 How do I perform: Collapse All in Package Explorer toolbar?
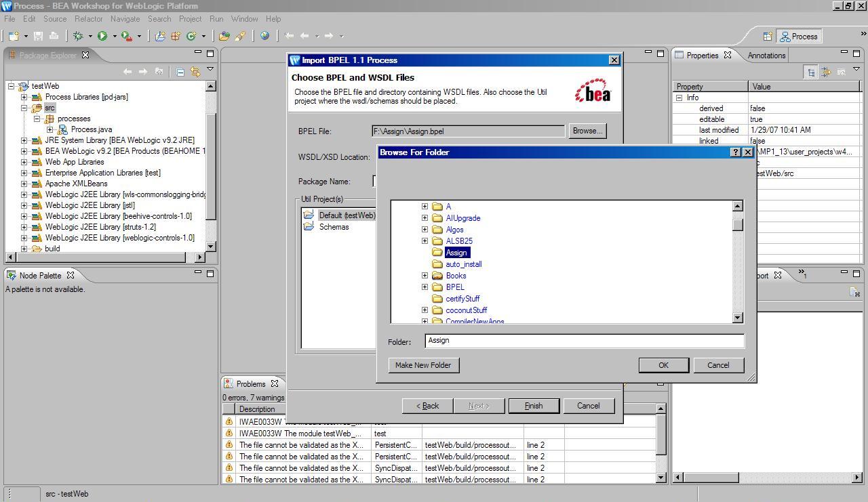pyautogui.click(x=180, y=71)
